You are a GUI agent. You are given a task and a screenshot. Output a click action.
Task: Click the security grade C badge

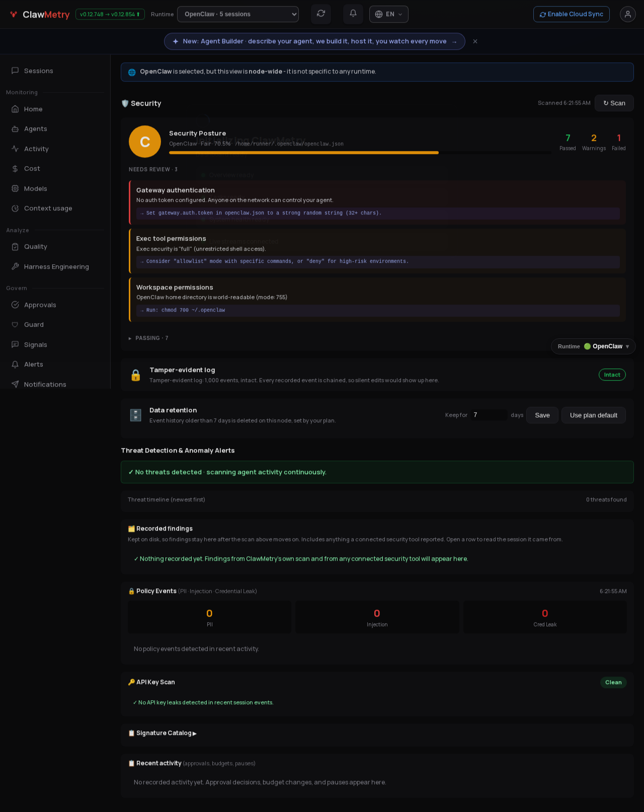tap(145, 141)
